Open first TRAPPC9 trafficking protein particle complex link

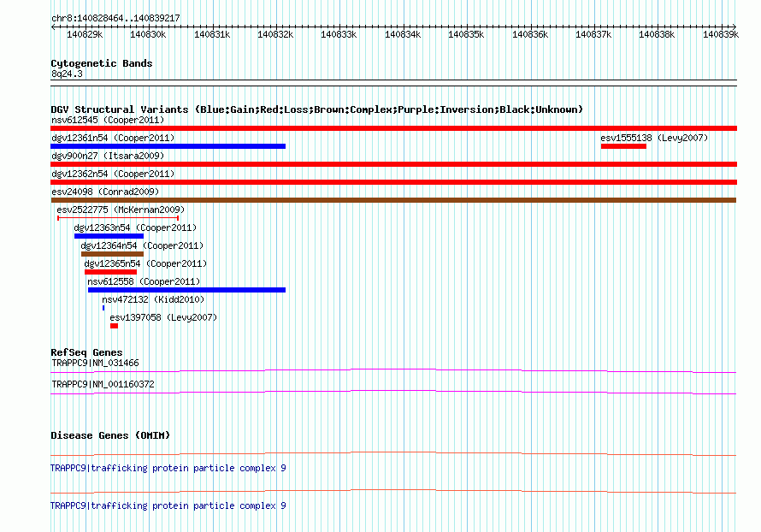(168, 468)
